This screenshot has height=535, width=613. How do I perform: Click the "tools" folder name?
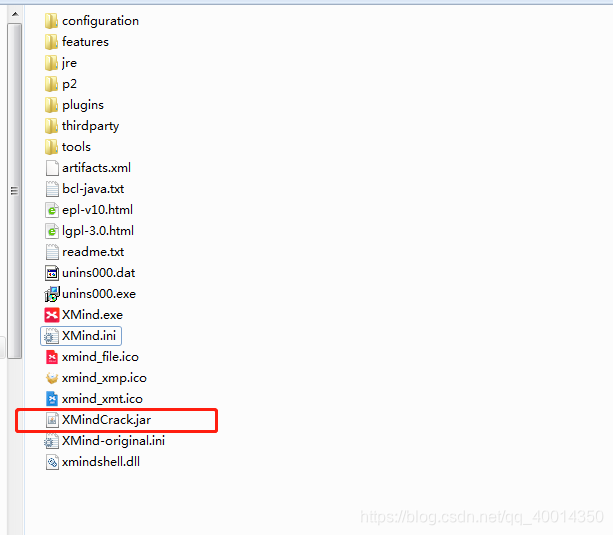point(76,147)
